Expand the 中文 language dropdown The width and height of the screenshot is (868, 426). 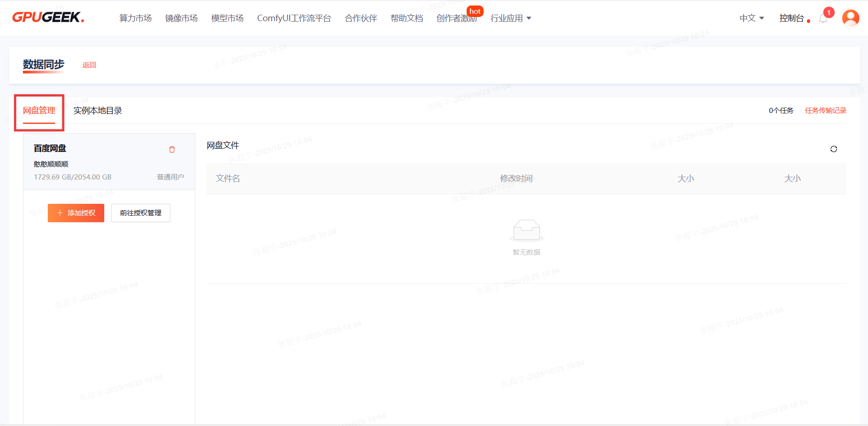751,18
